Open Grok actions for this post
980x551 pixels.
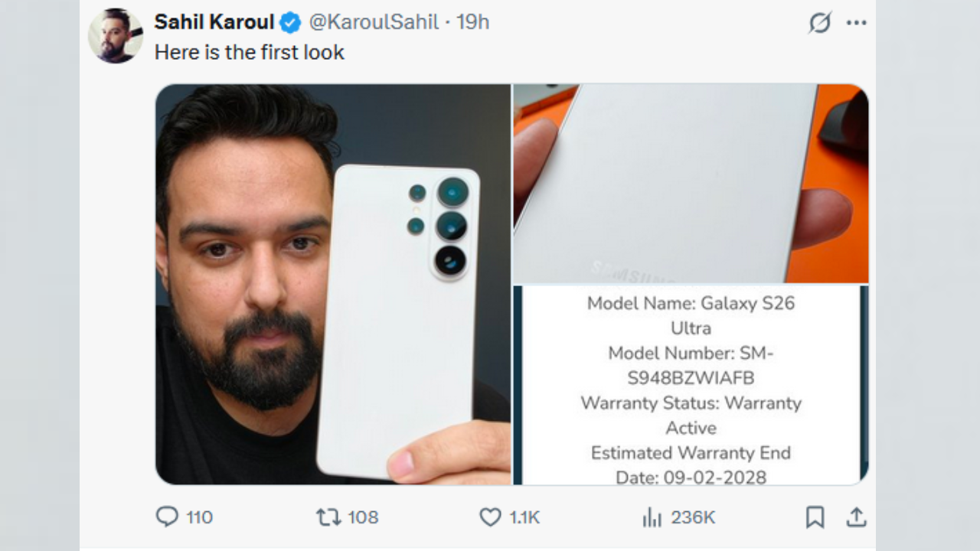tap(819, 23)
